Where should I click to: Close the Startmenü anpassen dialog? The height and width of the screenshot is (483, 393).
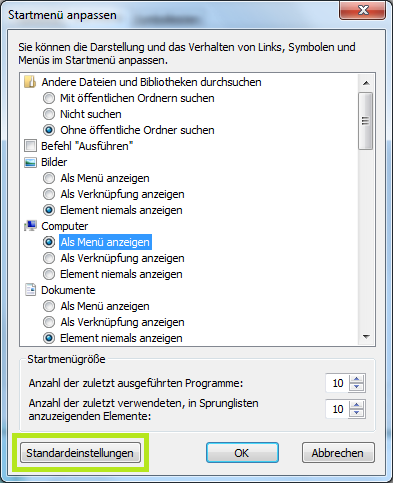pyautogui.click(x=363, y=10)
